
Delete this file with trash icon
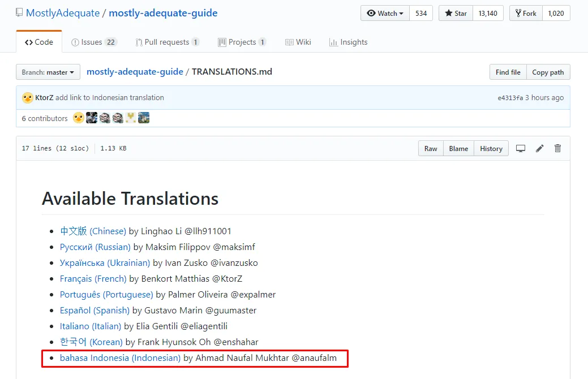[x=557, y=148]
